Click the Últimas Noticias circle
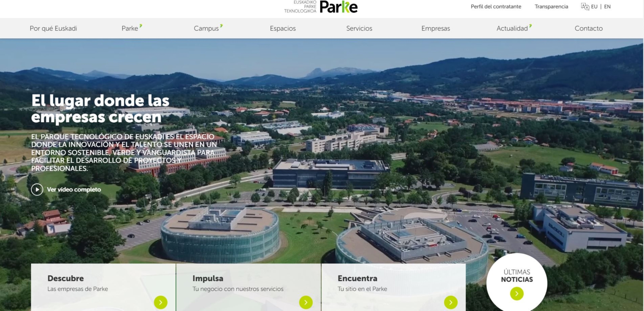644x311 pixels. [517, 283]
